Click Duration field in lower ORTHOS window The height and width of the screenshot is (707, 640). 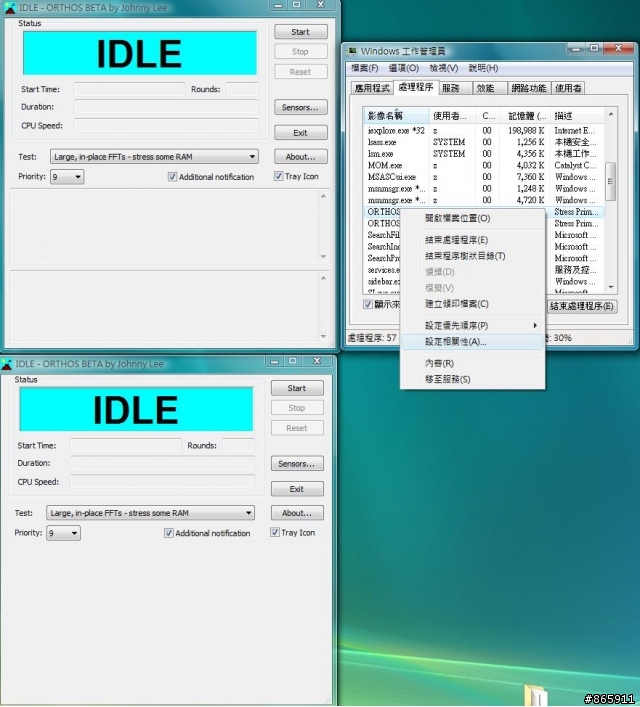(x=162, y=463)
